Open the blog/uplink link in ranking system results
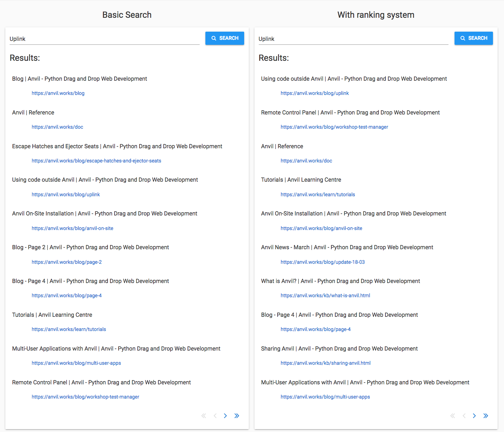Viewport: 504px width, 432px height. click(x=314, y=93)
